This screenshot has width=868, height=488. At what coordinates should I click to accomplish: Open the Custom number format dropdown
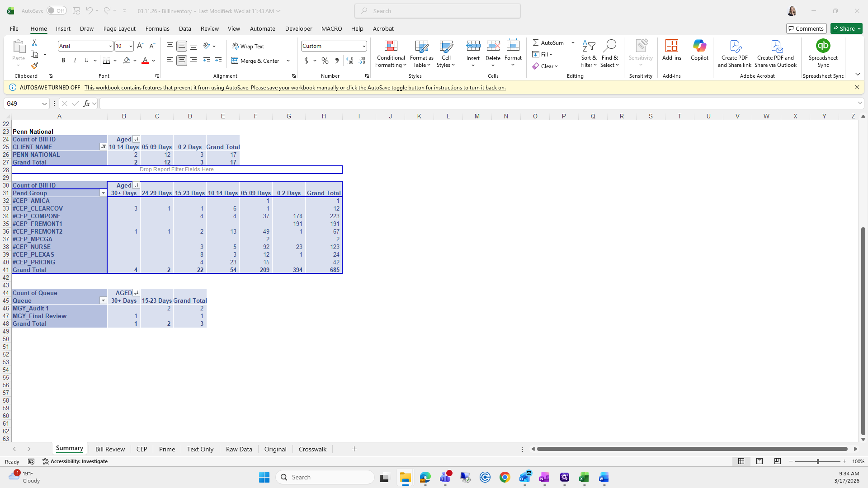point(363,46)
